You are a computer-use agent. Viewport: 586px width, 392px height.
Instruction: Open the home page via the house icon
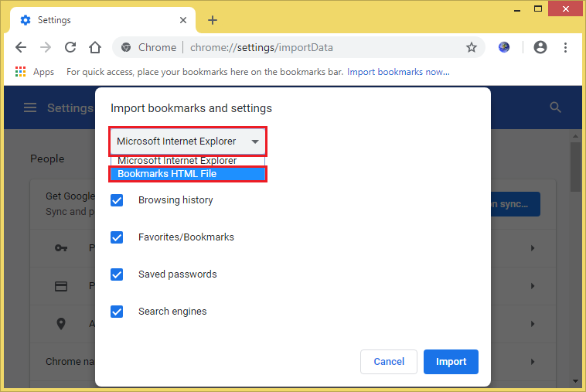(95, 47)
